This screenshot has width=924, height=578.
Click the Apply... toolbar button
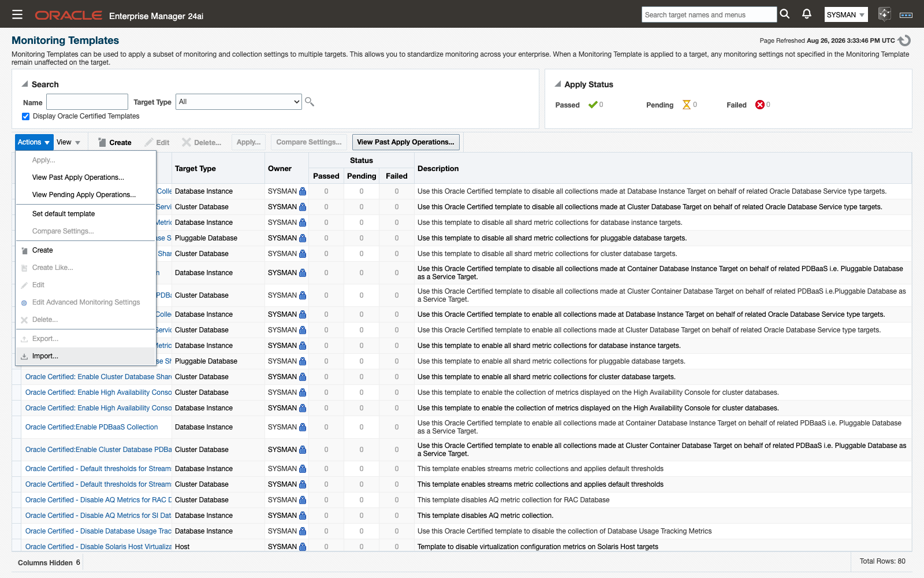click(x=248, y=142)
